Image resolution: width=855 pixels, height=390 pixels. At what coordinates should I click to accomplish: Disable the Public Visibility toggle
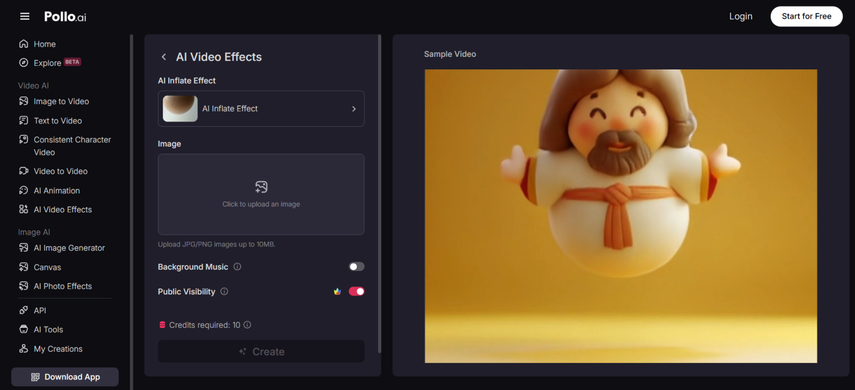(x=357, y=291)
